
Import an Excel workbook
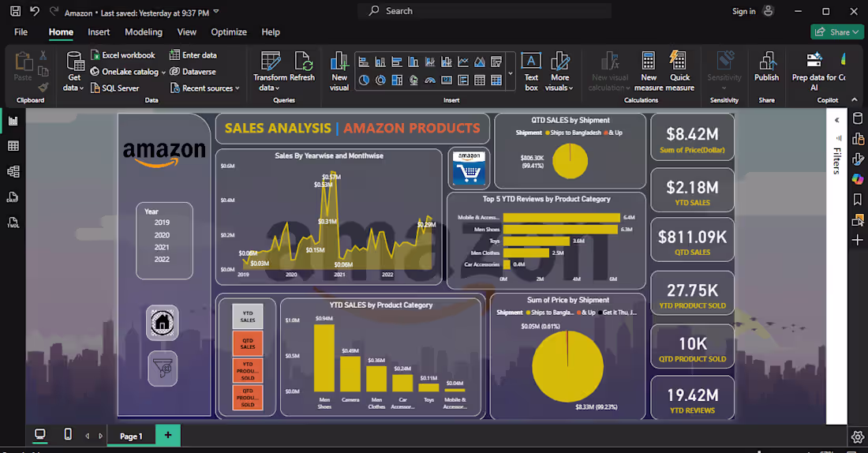click(x=122, y=55)
